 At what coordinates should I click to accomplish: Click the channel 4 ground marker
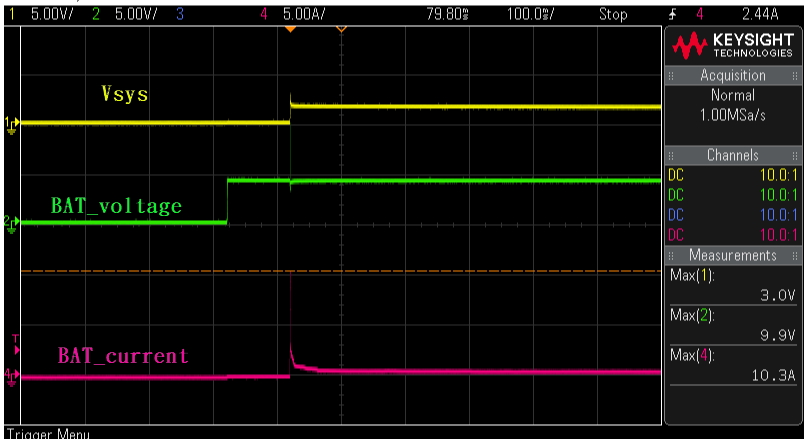click(x=11, y=377)
